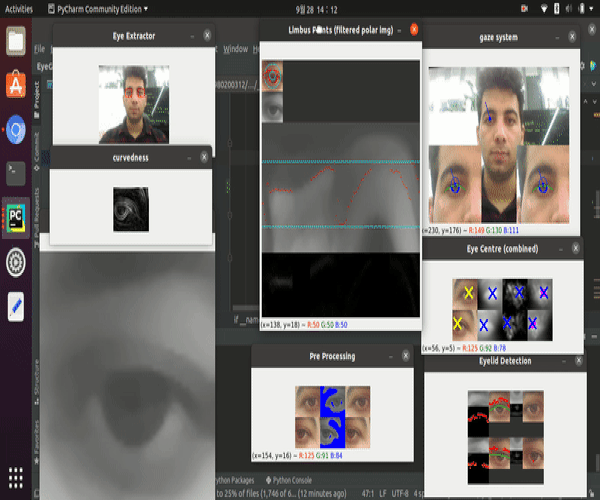
Task: Open Activities overview
Action: pyautogui.click(x=19, y=9)
